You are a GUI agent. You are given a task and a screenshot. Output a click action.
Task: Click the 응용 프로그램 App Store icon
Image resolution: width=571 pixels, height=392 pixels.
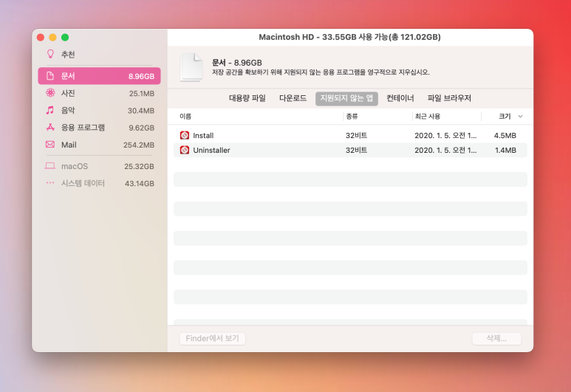tap(50, 127)
